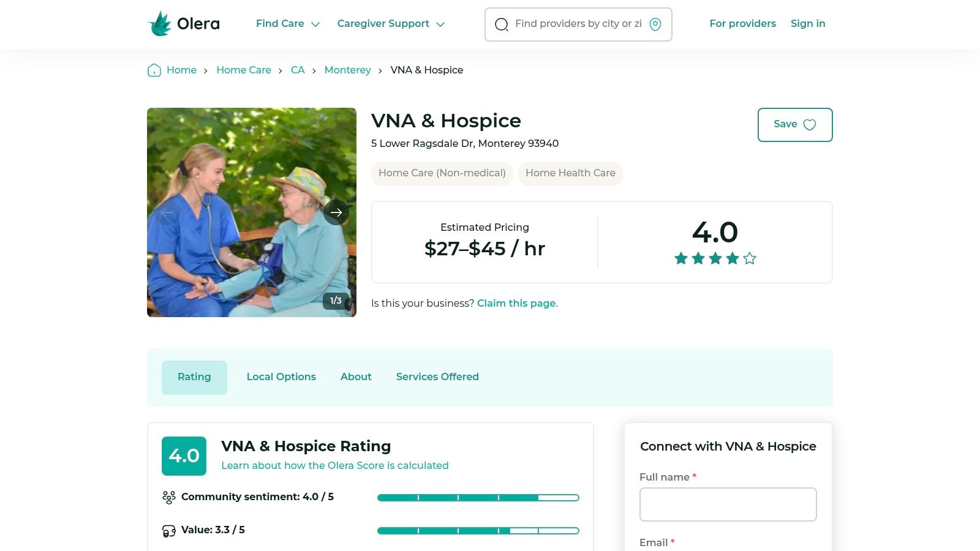Click the Home Care breadcrumb chevron
Viewport: 980px width, 551px height.
[x=281, y=70]
